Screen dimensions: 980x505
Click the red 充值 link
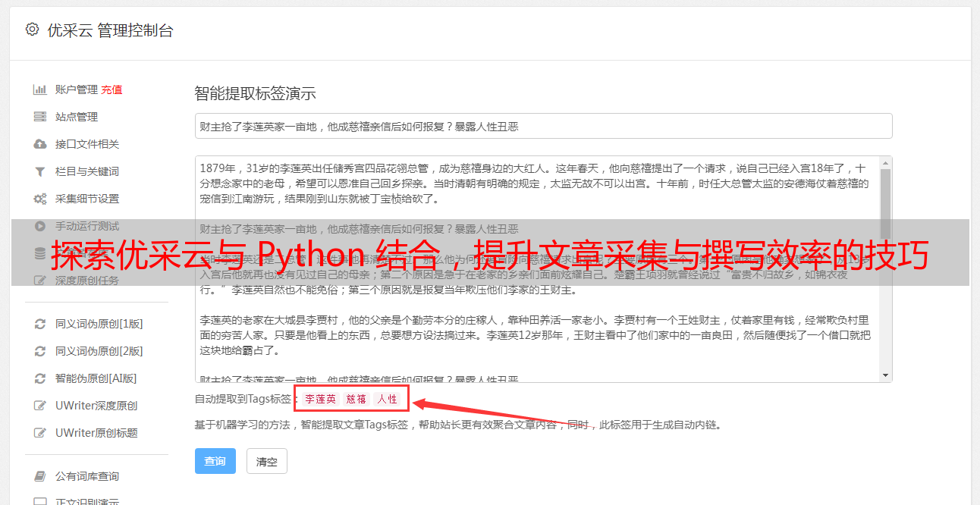coord(112,89)
